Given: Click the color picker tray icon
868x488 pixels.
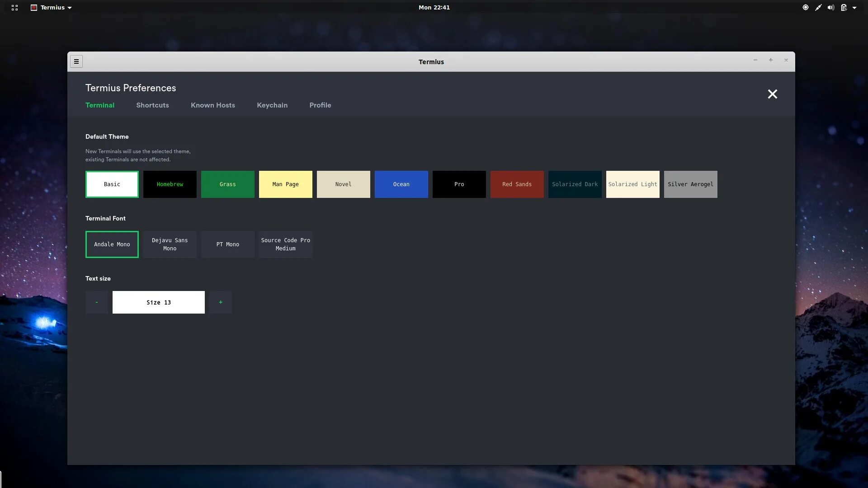Looking at the screenshot, I should [818, 8].
